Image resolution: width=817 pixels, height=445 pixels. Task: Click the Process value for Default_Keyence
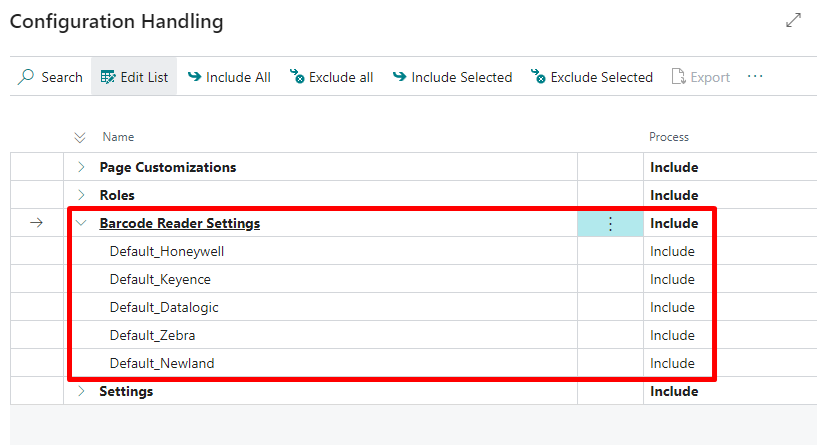point(672,279)
